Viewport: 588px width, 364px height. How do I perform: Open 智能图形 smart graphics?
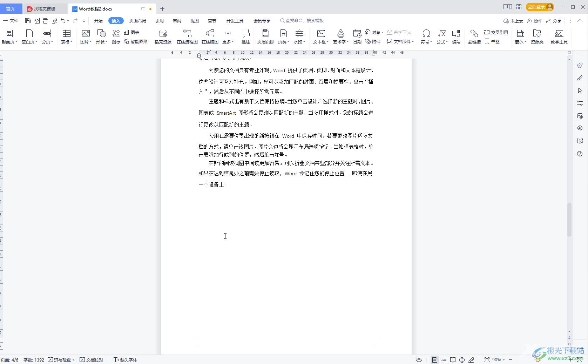pos(136,41)
